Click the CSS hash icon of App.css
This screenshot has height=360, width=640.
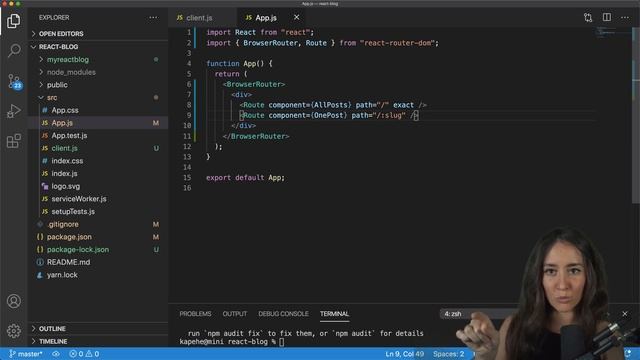45,110
